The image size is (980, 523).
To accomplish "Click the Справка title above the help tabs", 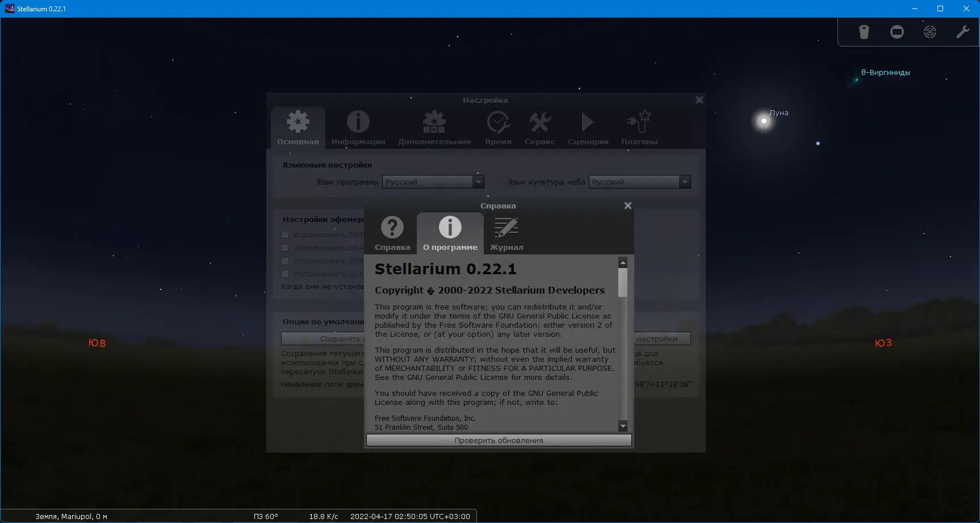I will 498,206.
